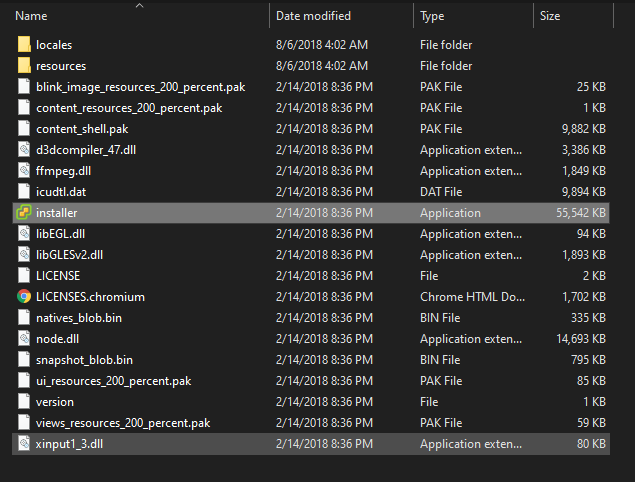Sort by the Date modified column
Viewport: 635px width, 482px height.
pos(313,16)
